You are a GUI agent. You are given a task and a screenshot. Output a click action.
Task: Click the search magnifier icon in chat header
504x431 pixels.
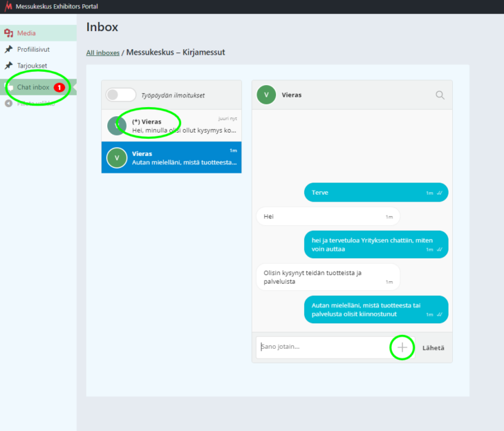[440, 95]
